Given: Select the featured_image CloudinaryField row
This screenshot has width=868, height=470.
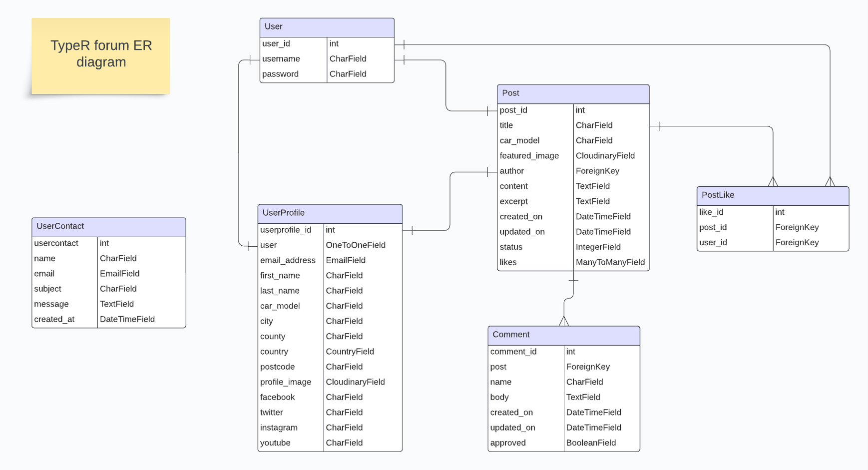Looking at the screenshot, I should tap(573, 155).
